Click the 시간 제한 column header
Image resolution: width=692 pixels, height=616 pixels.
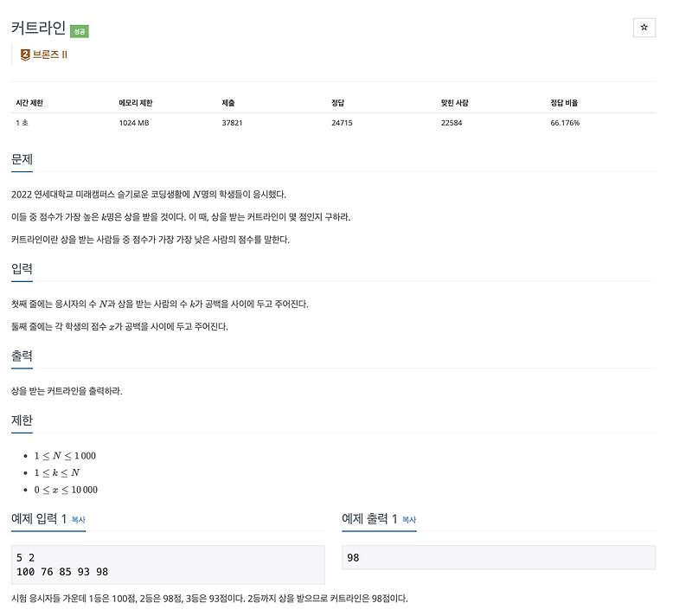pos(33,101)
